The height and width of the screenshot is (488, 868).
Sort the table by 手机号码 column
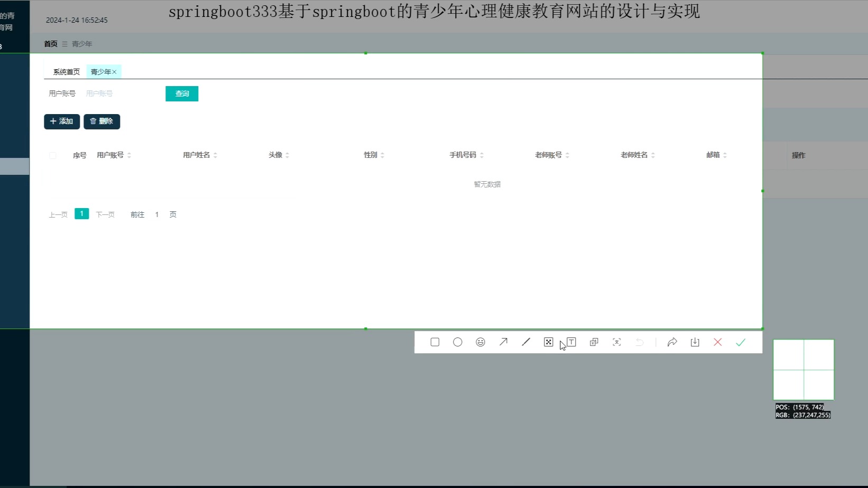point(482,155)
